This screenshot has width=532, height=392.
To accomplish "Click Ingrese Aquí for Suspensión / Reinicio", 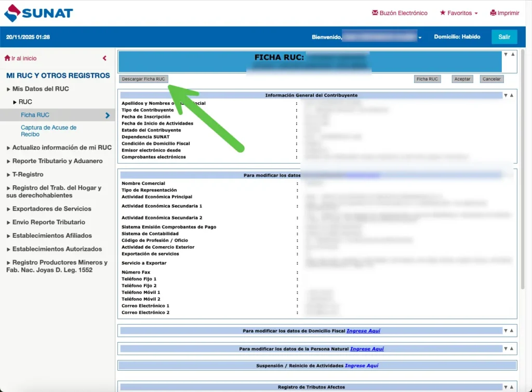I will tap(362, 366).
